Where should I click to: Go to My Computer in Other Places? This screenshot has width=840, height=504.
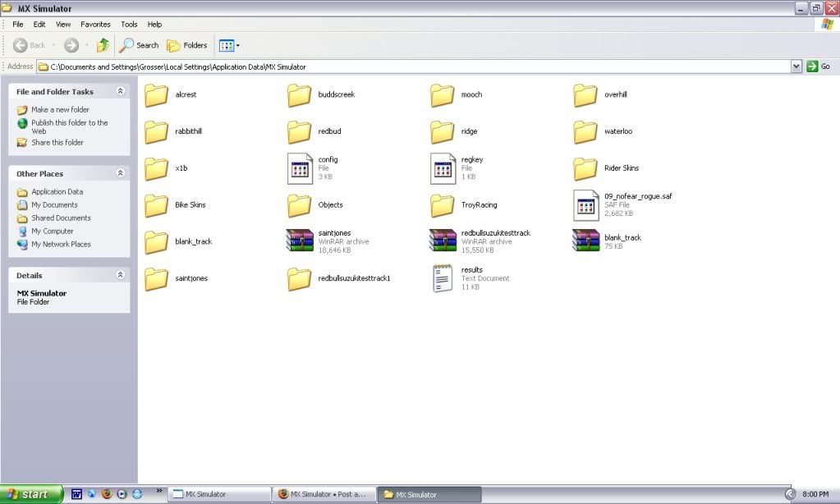pyautogui.click(x=52, y=231)
